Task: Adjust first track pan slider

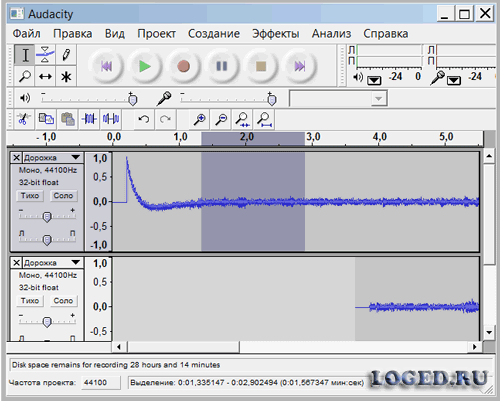Action: 47,239
